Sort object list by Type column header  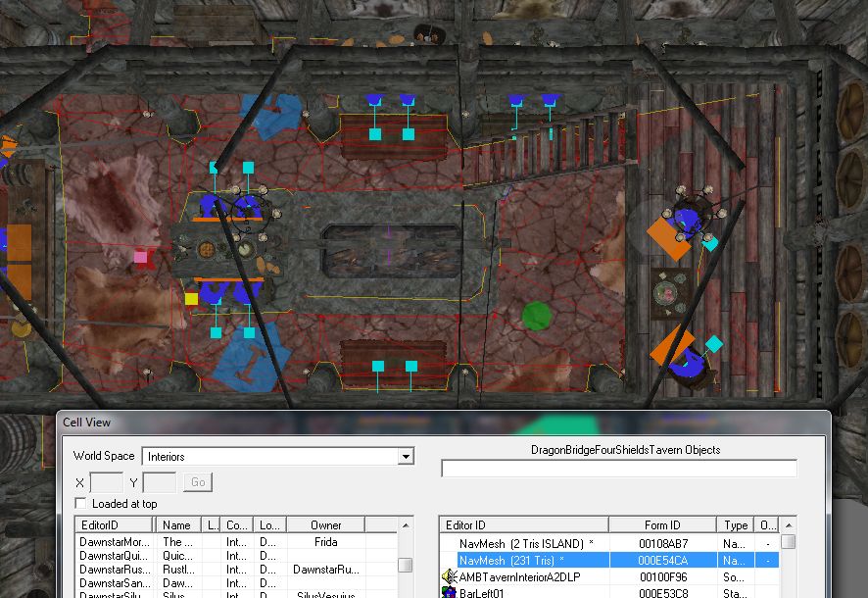(x=736, y=524)
